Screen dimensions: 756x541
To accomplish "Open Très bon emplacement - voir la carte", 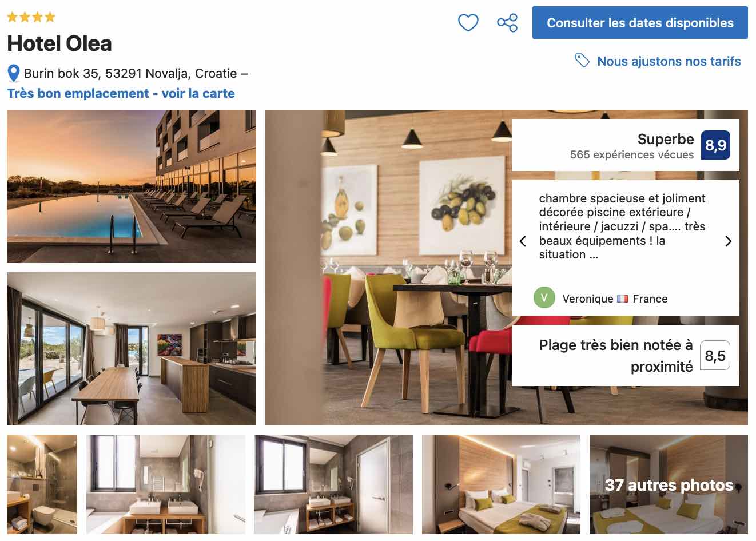I will 121,93.
